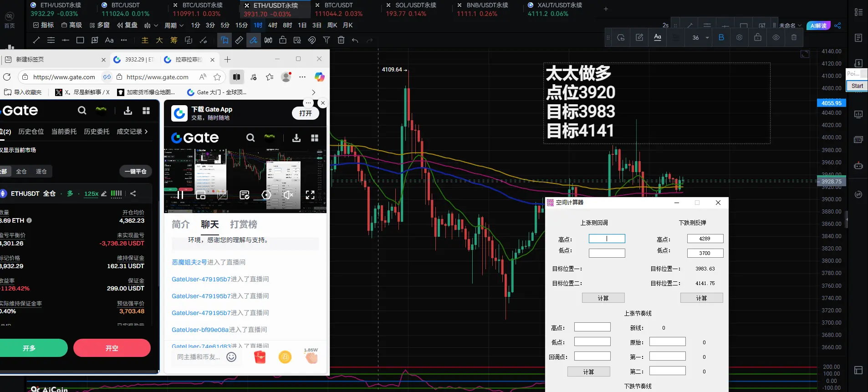Enter fullscreen for the live stream
Viewport: 868px width, 392px height.
pos(310,195)
